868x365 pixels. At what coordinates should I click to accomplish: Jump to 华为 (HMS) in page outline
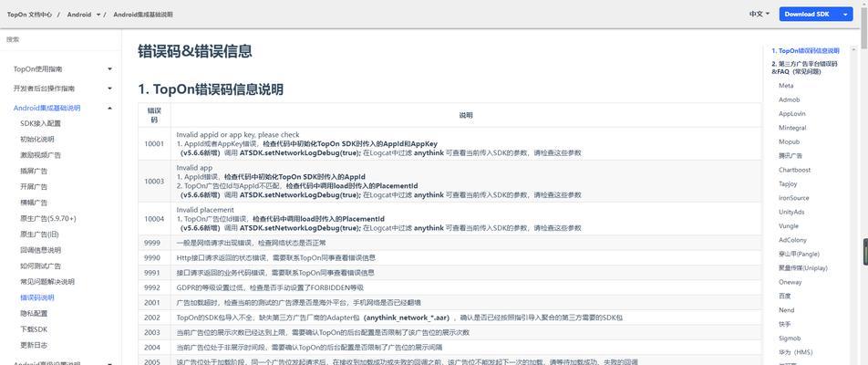pyautogui.click(x=795, y=352)
